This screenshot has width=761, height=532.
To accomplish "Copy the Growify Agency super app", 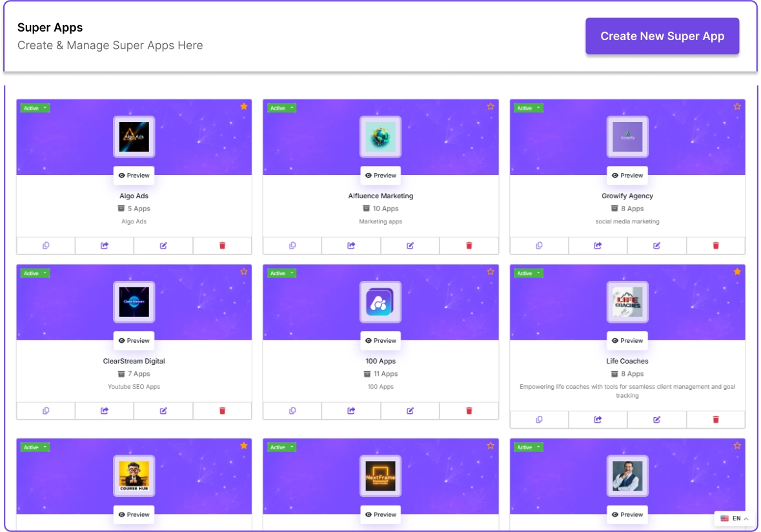I will (539, 245).
